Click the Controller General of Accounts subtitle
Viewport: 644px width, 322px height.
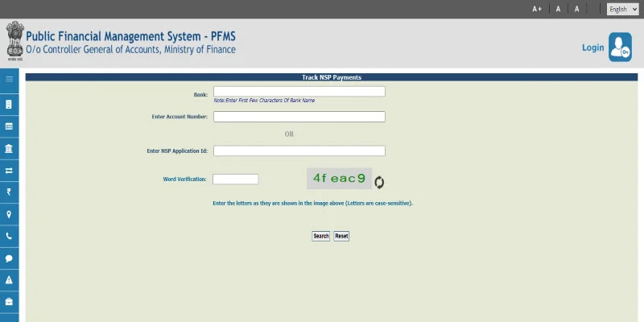131,50
